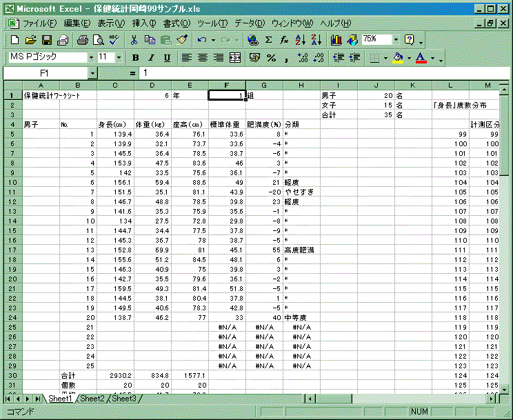Open the データ(D) menu
The width and height of the screenshot is (513, 420).
pyautogui.click(x=250, y=23)
